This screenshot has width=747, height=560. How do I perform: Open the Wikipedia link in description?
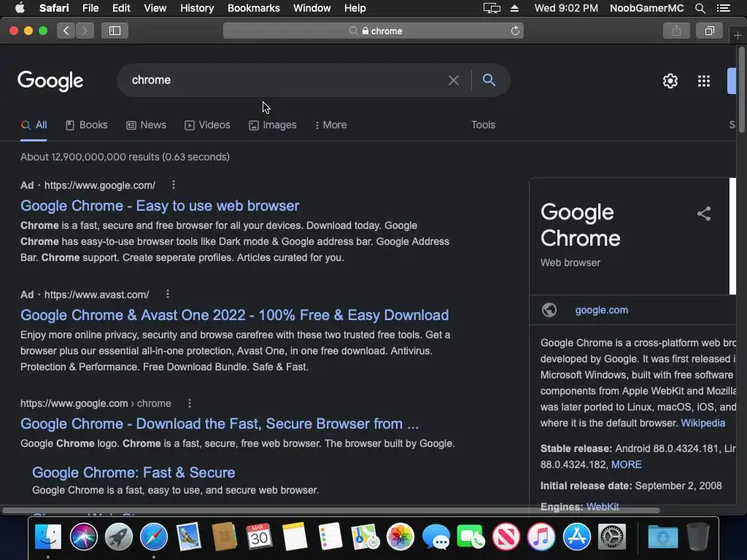pyautogui.click(x=703, y=423)
